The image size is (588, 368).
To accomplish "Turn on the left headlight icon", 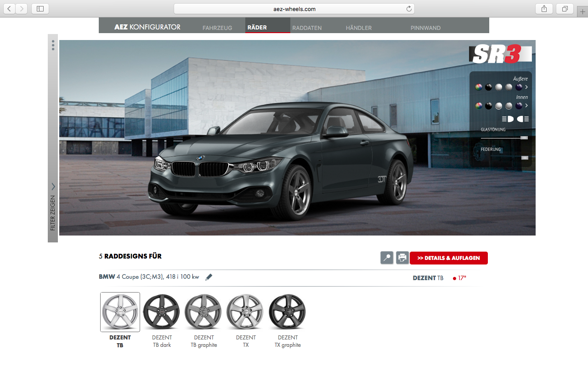I will click(x=508, y=119).
